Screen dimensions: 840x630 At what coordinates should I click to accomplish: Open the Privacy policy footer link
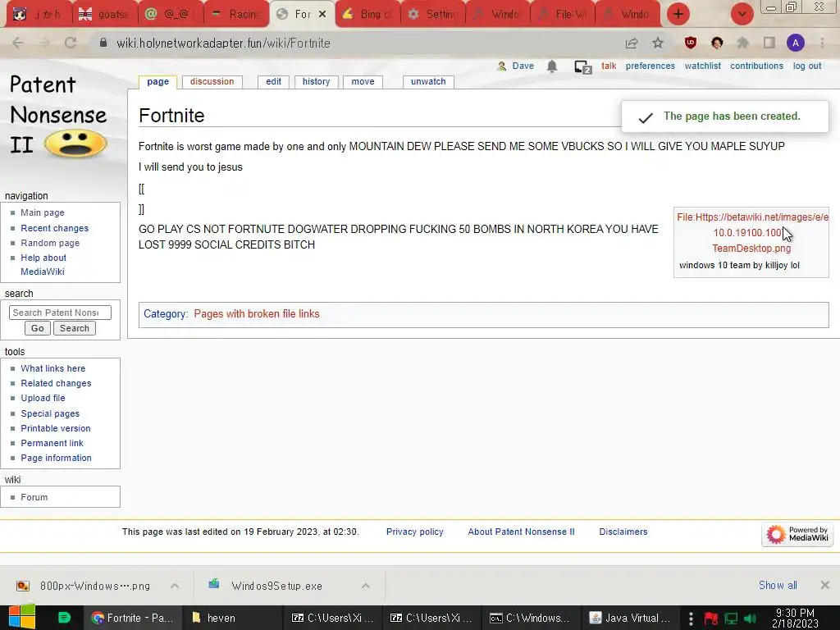point(414,532)
